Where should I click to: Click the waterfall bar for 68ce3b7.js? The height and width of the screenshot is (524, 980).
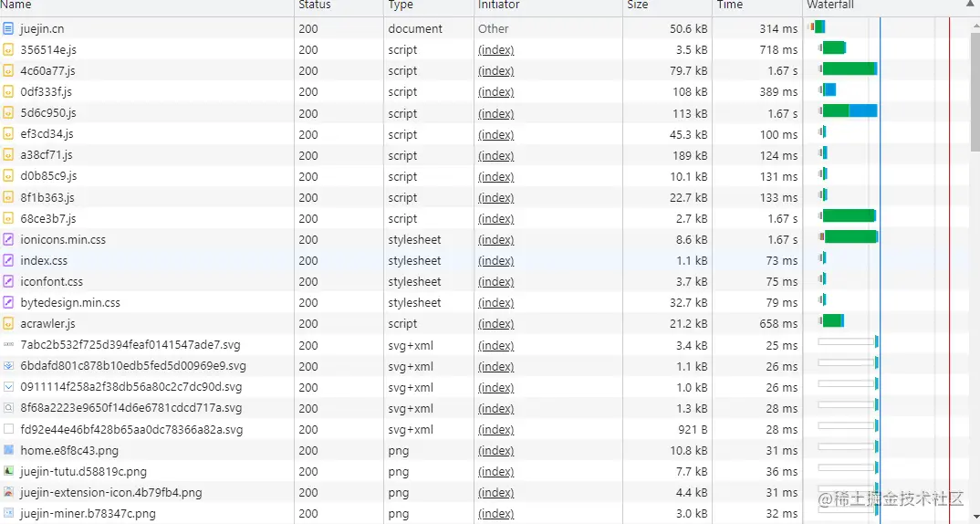coord(848,216)
